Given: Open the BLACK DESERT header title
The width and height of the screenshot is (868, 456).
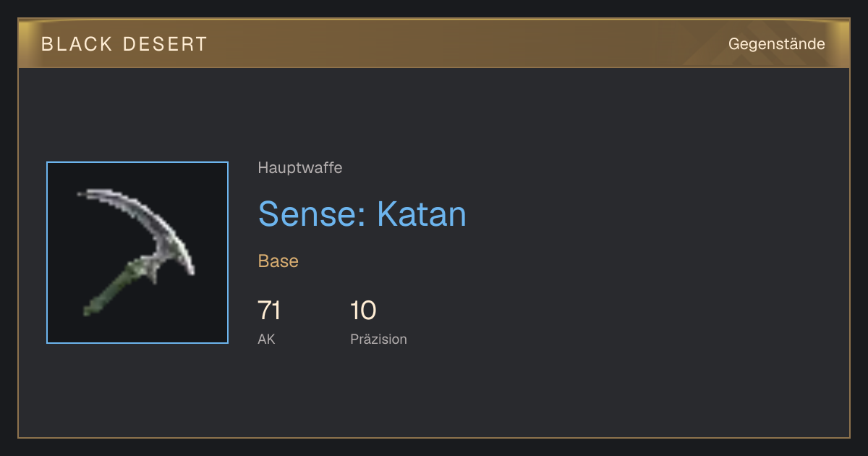Looking at the screenshot, I should click(124, 44).
